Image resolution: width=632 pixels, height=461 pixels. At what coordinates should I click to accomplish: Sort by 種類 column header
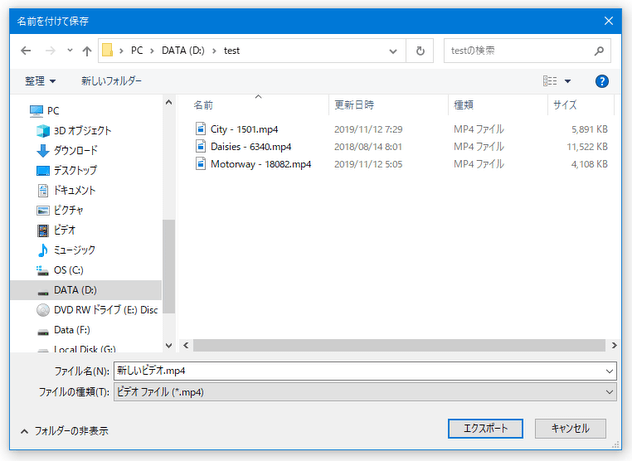point(464,105)
